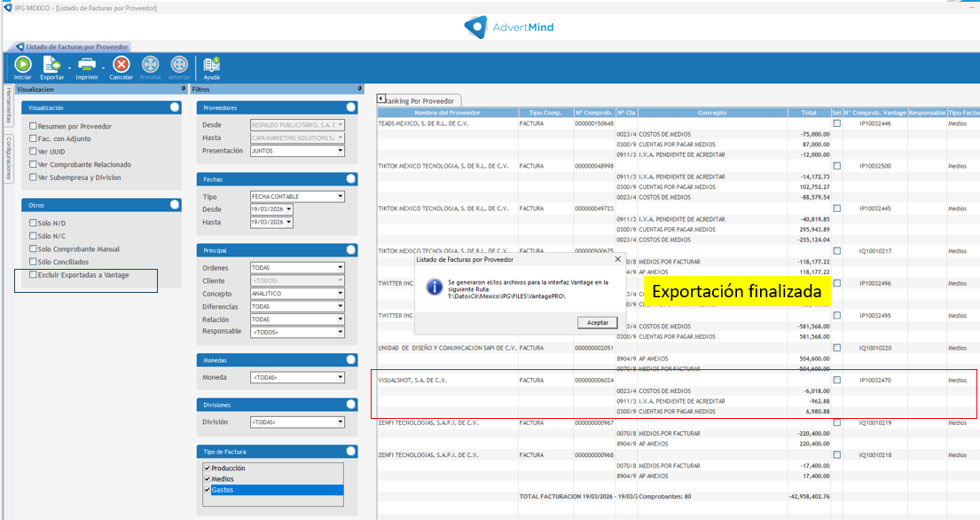The image size is (980, 520).
Task: Switch to Listado de Facturas por Proveedor tab
Action: (71, 47)
